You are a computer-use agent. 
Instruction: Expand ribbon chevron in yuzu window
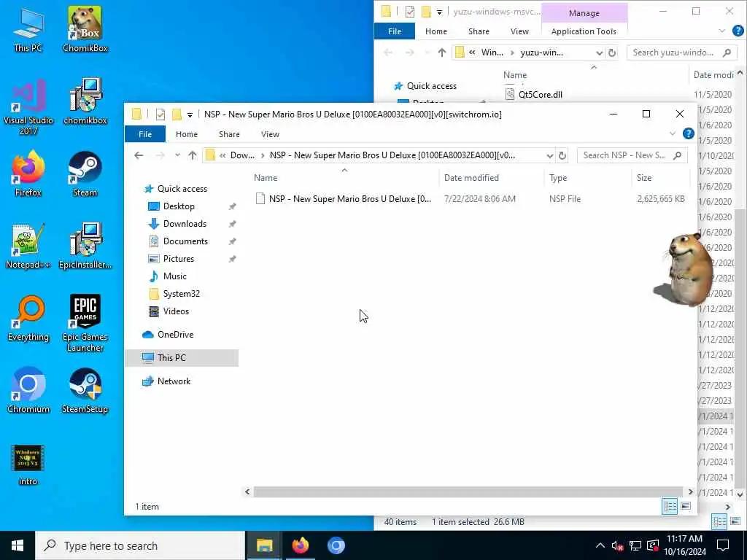(x=721, y=31)
